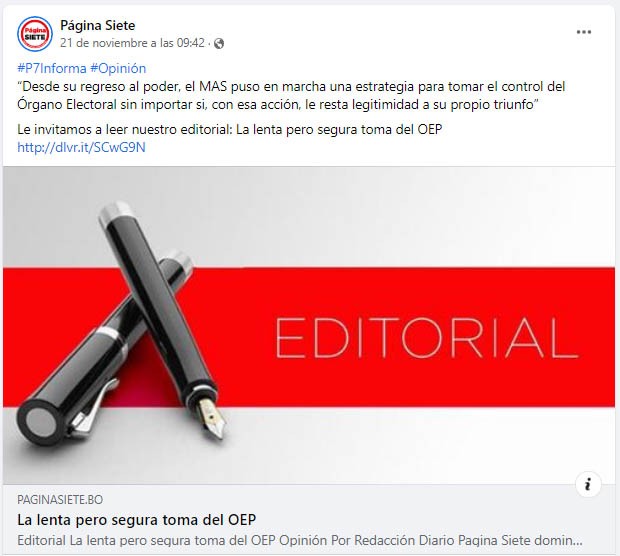The height and width of the screenshot is (556, 620).
Task: Click the #Opinión hashtag
Action: 118,68
